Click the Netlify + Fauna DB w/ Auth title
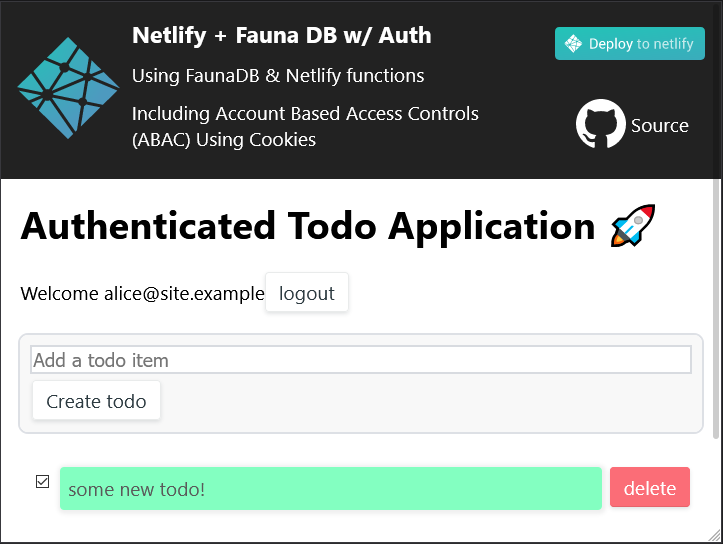 [x=282, y=35]
